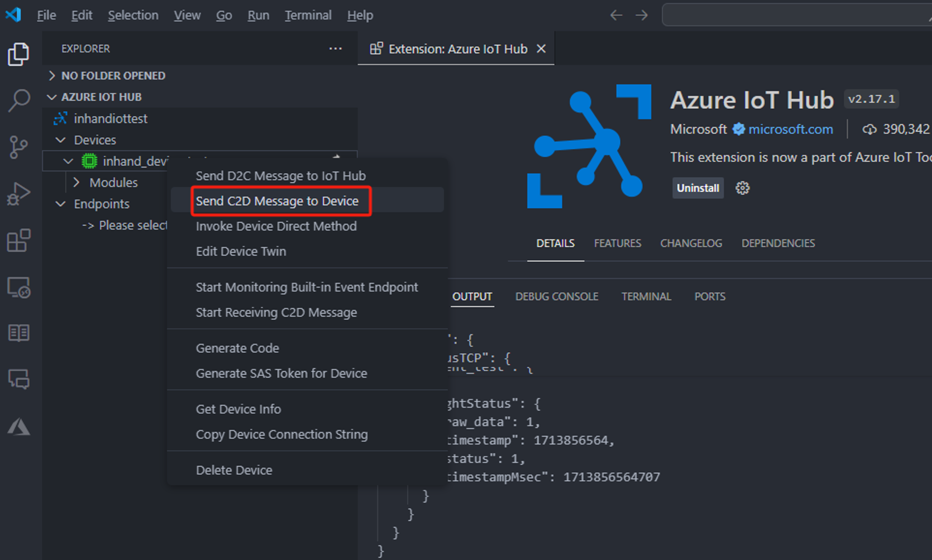Image resolution: width=932 pixels, height=560 pixels.
Task: Open the Remote Explorer icon
Action: [18, 288]
